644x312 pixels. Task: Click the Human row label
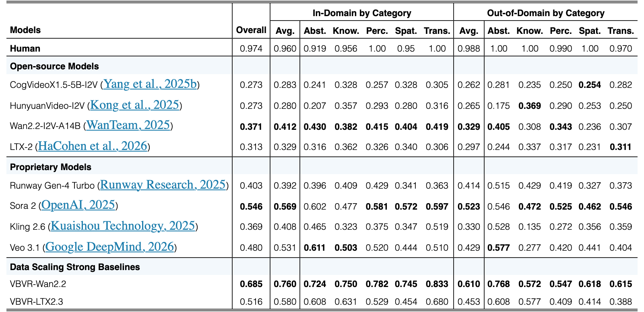(25, 48)
